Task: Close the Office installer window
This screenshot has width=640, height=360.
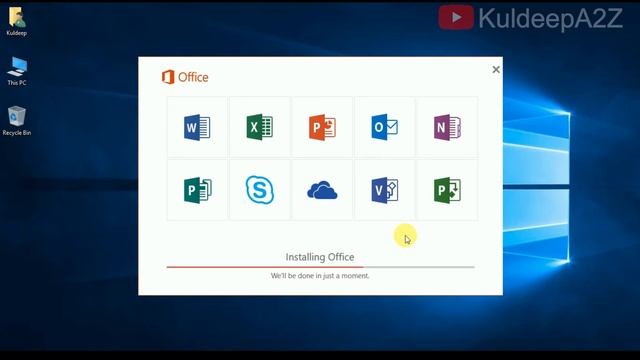Action: (496, 69)
